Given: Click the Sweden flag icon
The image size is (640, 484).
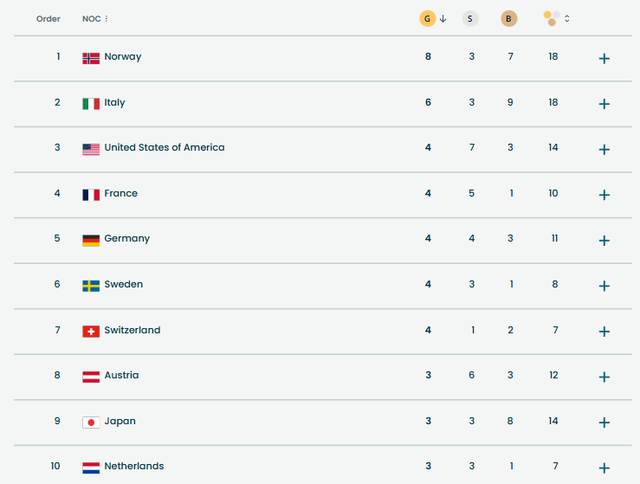Looking at the screenshot, I should pos(91,285).
